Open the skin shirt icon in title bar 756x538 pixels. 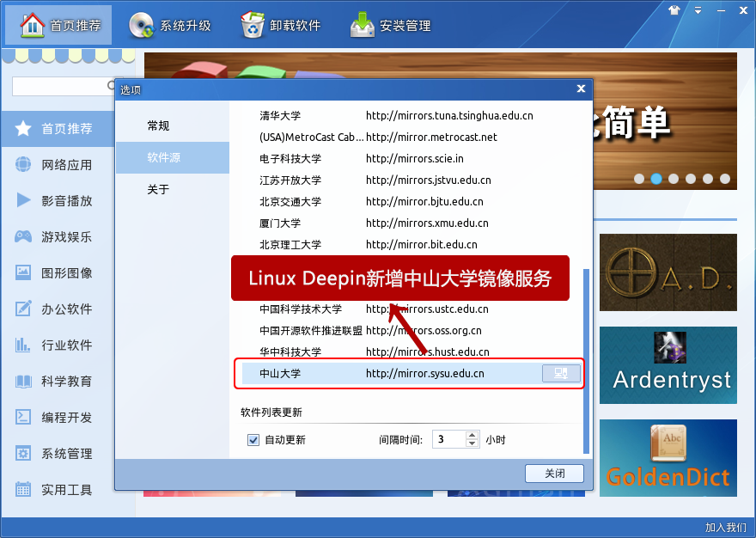[674, 10]
